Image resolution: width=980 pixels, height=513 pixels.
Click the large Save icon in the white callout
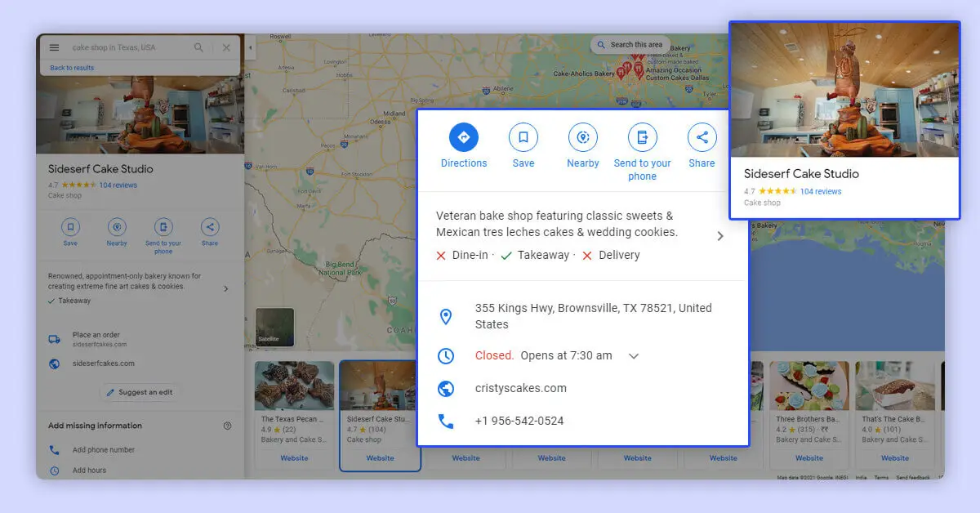[523, 137]
